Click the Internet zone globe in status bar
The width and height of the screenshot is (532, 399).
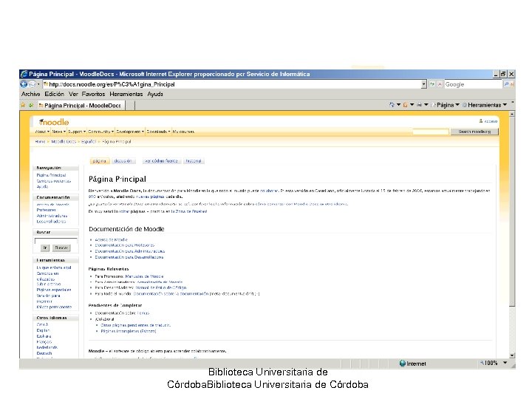click(x=403, y=364)
